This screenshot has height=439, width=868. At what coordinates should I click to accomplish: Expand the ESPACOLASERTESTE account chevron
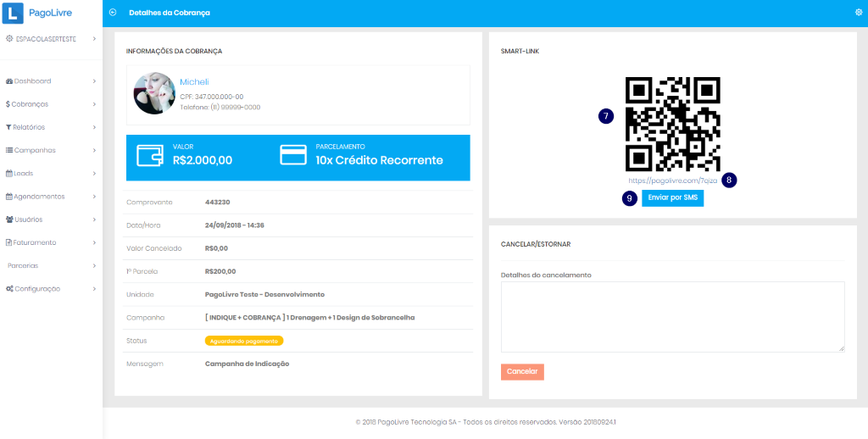95,39
